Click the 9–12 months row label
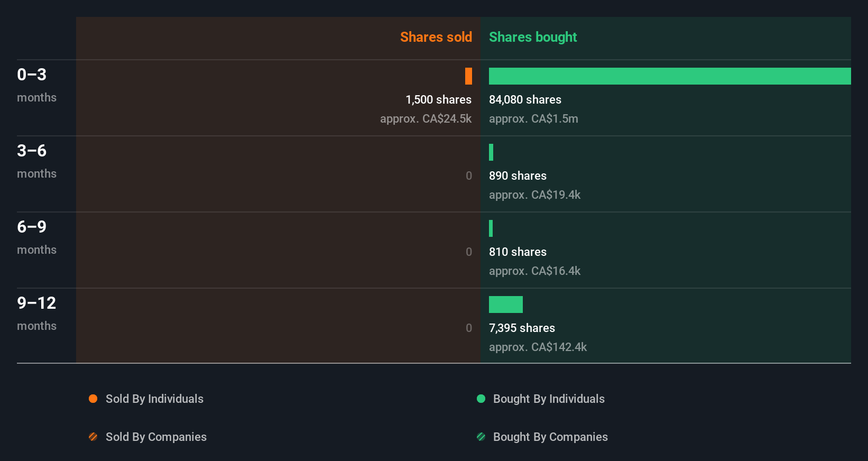 (x=36, y=314)
